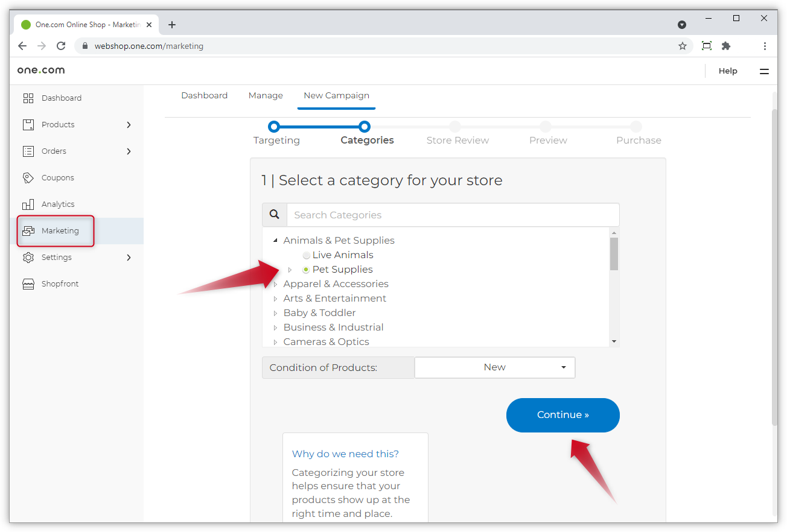Reload the page with refresh icon
The height and width of the screenshot is (532, 787).
(61, 46)
